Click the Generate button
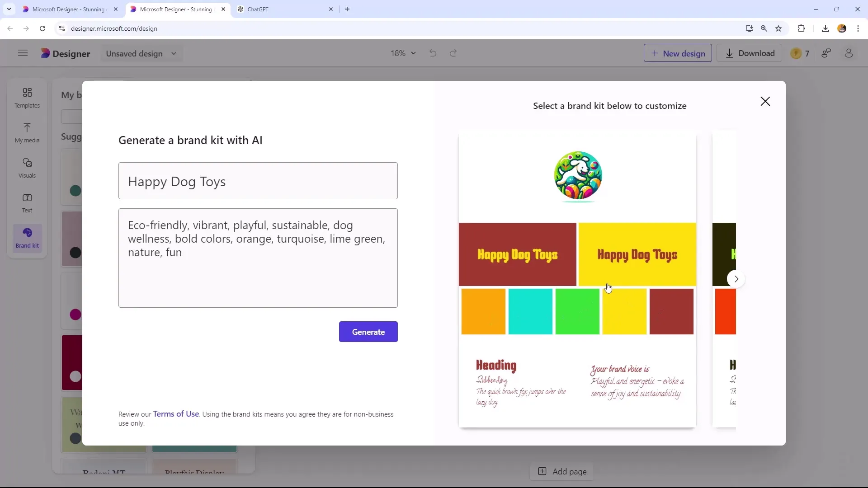Viewport: 868px width, 488px height. click(368, 332)
